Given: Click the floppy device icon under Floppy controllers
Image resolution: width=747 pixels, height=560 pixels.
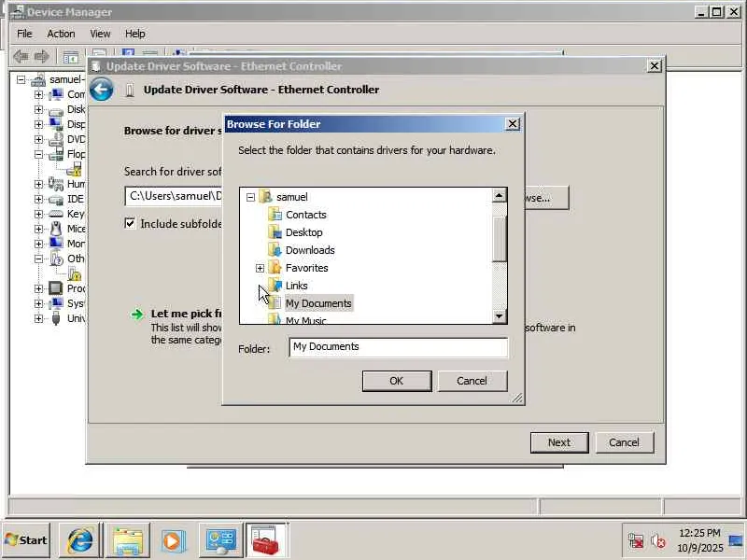Looking at the screenshot, I should pos(74,169).
